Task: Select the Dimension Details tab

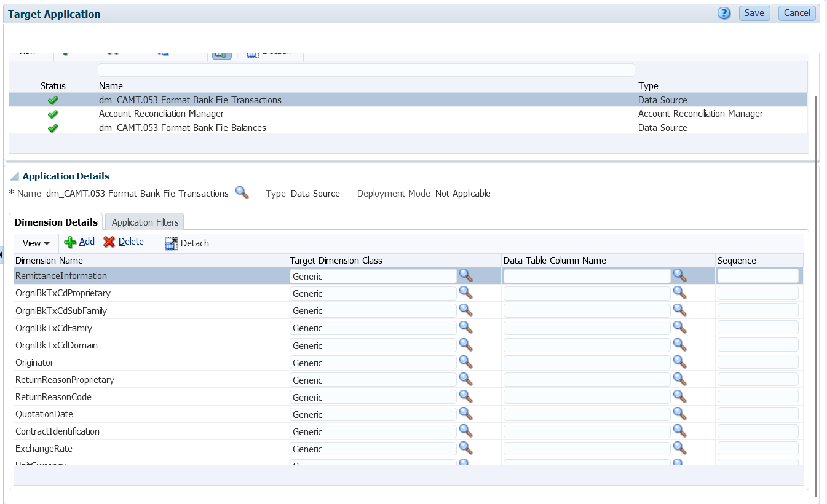Action: coord(56,222)
